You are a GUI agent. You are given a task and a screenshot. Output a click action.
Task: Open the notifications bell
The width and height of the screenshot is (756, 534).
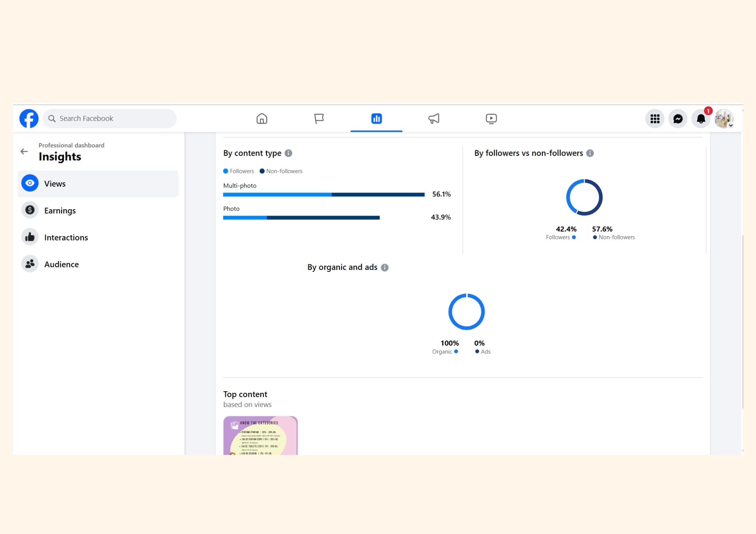[701, 119]
